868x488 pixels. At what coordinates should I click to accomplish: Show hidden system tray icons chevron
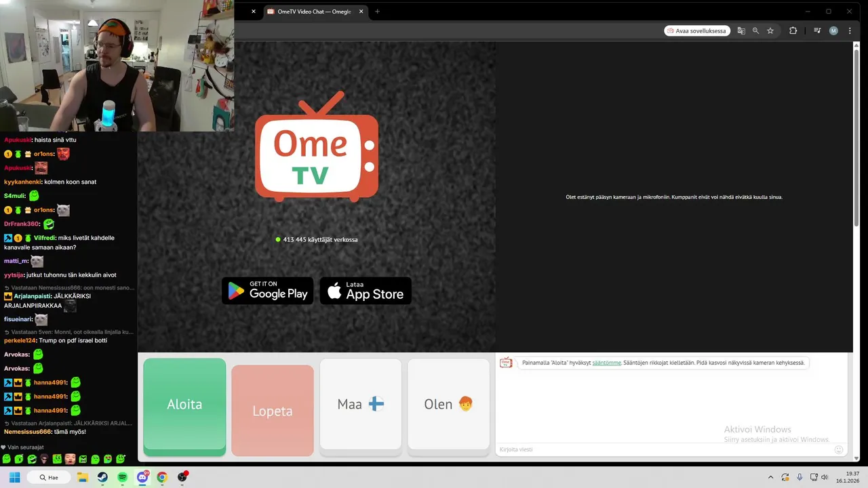tap(770, 477)
